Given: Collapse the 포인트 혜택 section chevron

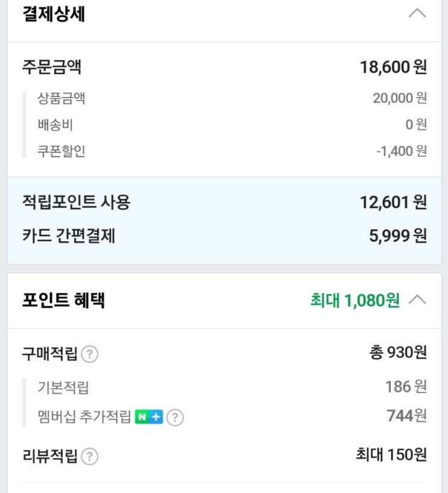Looking at the screenshot, I should 417,300.
